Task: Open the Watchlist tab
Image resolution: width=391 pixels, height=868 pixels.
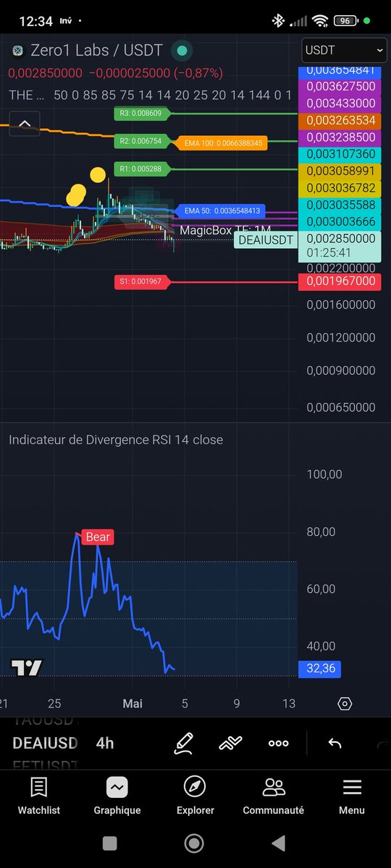Action: point(39,796)
